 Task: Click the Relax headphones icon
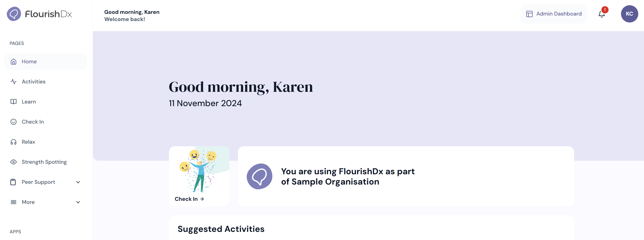(x=13, y=142)
